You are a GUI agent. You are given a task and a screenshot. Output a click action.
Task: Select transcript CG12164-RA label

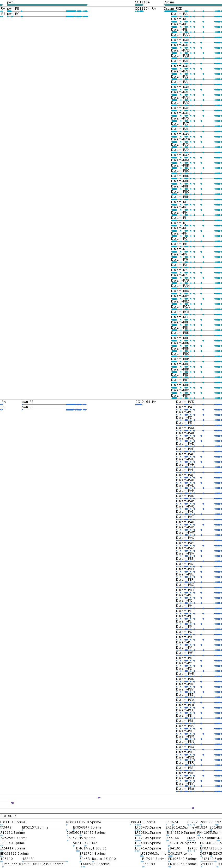[x=145, y=9]
